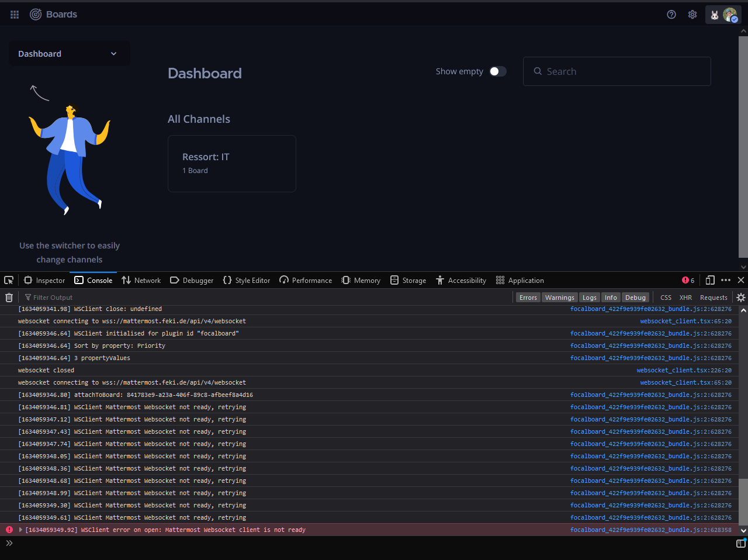Click the Dashboard page title
Image resolution: width=748 pixels, height=560 pixels.
[x=205, y=73]
